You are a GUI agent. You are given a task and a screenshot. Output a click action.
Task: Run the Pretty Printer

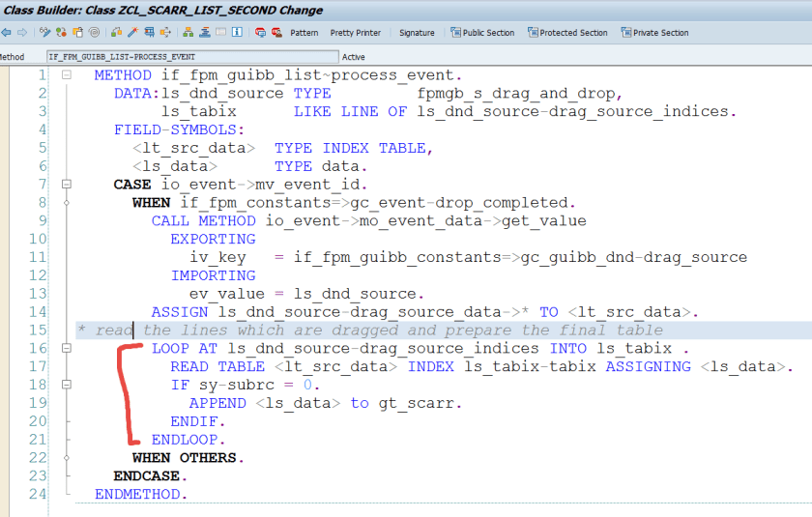point(355,33)
